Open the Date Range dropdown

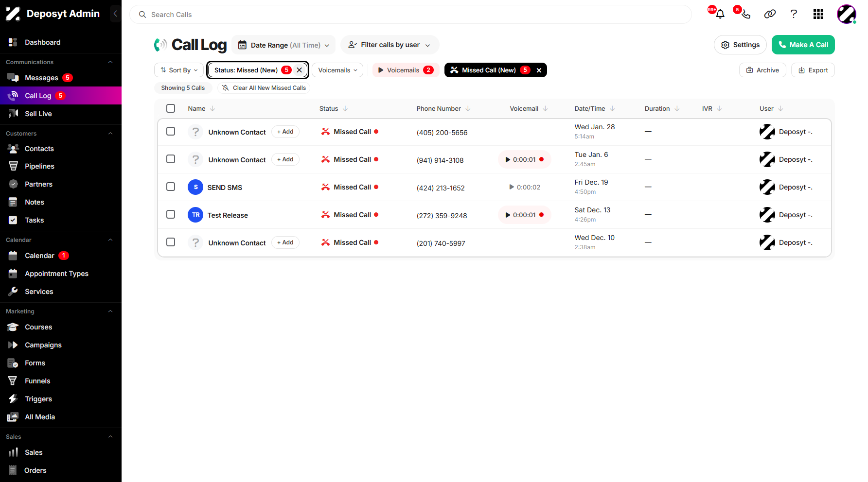pos(283,45)
